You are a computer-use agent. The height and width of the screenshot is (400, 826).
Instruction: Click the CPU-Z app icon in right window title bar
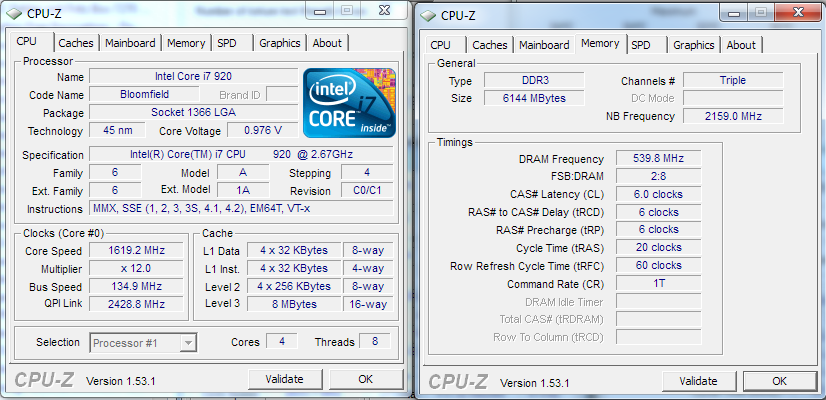[x=429, y=15]
